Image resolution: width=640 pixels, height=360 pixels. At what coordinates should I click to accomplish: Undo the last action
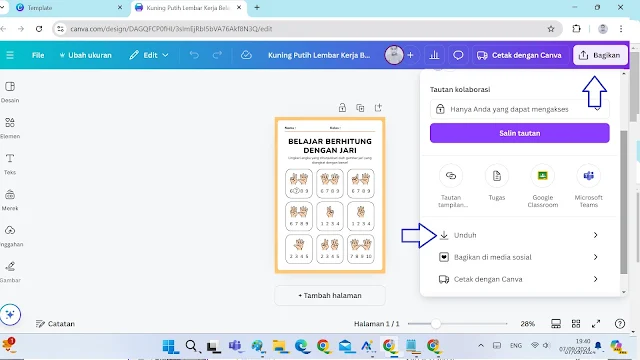(x=194, y=55)
